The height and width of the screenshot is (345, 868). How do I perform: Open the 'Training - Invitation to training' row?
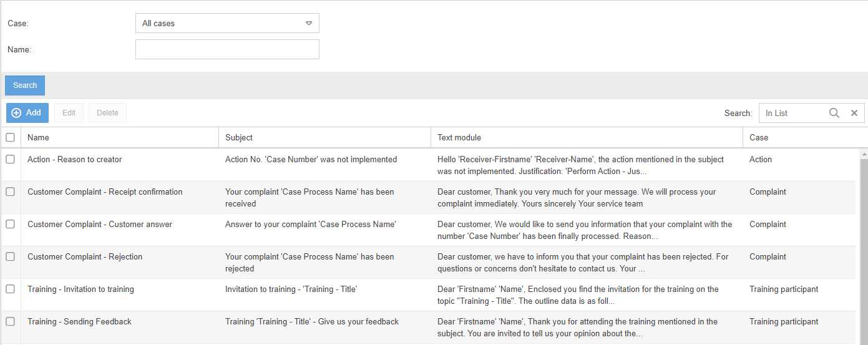point(80,289)
